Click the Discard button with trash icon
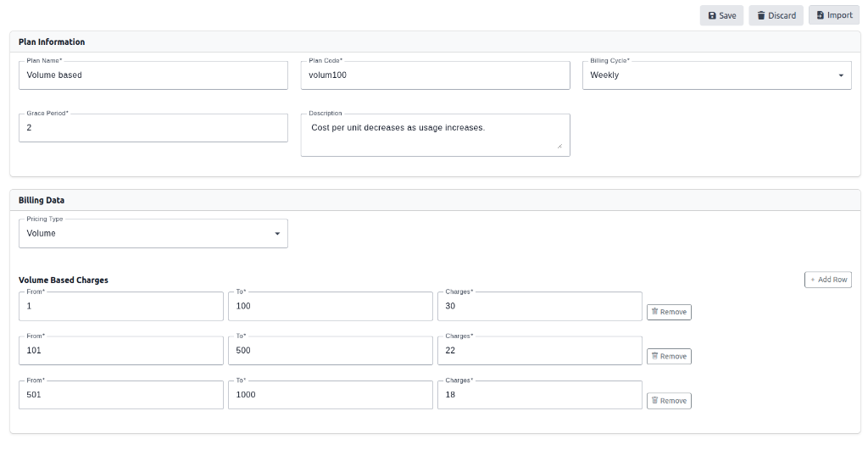The height and width of the screenshot is (450, 868). [776, 15]
